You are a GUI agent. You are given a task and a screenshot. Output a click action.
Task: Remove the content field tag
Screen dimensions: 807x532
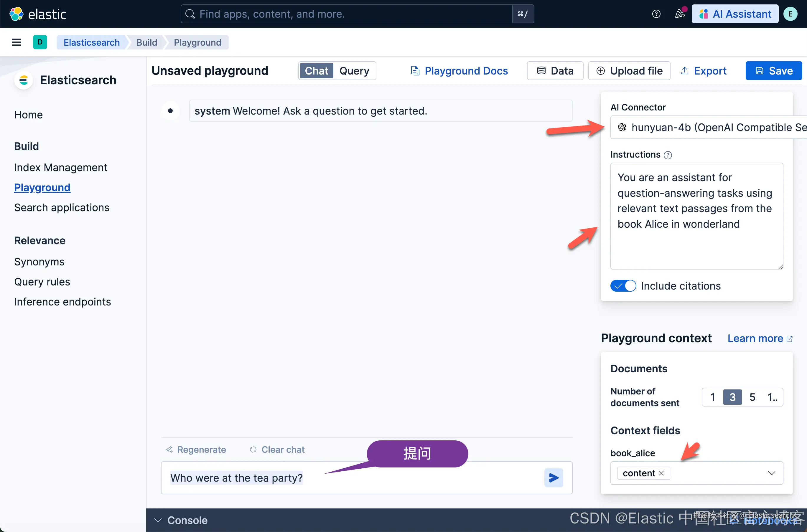click(661, 473)
